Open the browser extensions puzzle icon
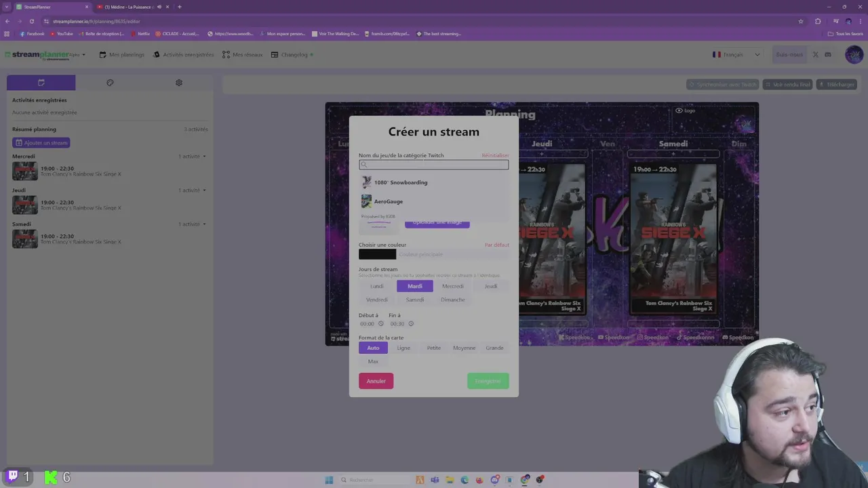The image size is (868, 488). pos(818,21)
